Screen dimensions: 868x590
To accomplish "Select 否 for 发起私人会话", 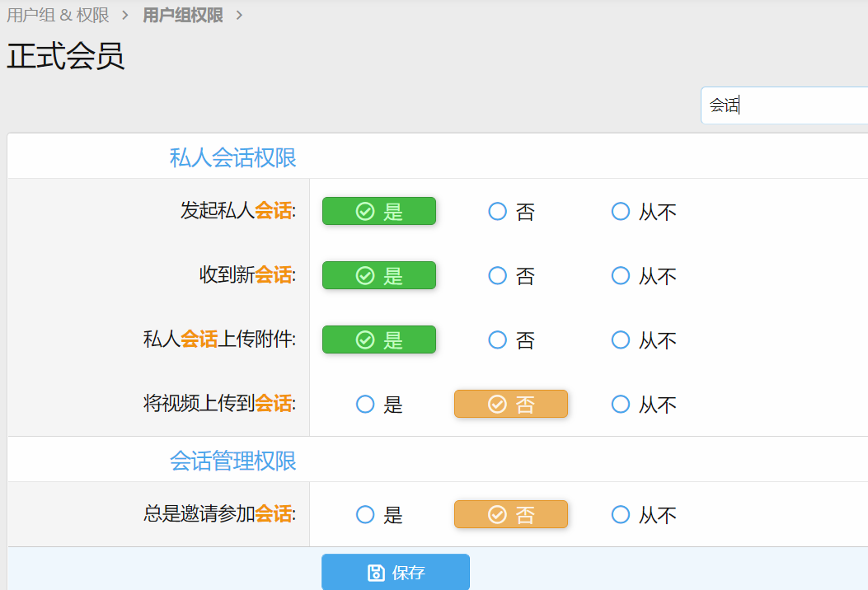I will pyautogui.click(x=498, y=212).
